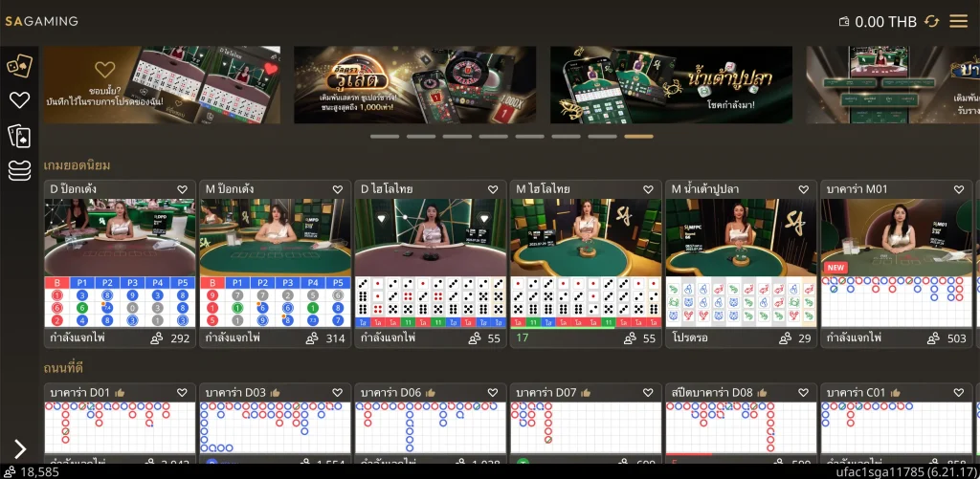Click the roulette promo banner
Image resolution: width=980 pixels, height=479 pixels.
415,84
